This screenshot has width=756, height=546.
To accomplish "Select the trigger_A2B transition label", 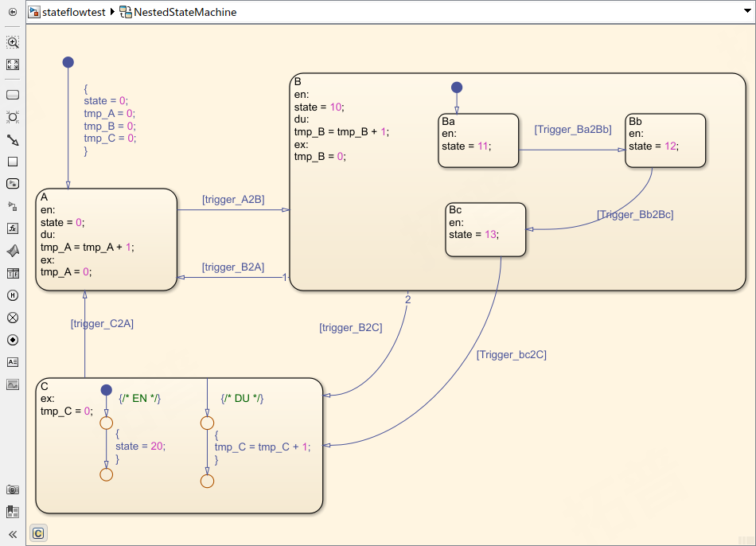I will 232,199.
